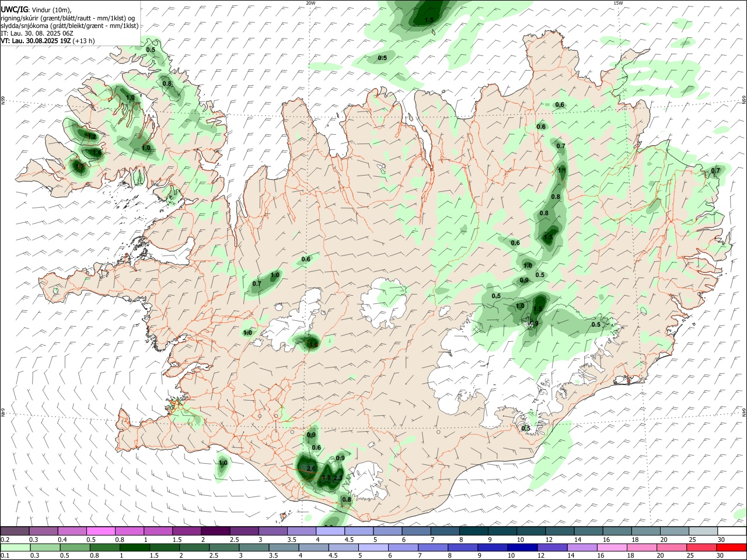Select the 'IT: Lau. 30. 08. 2025 06Z' line
Image resolution: width=747 pixels, height=560 pixels.
pos(37,33)
